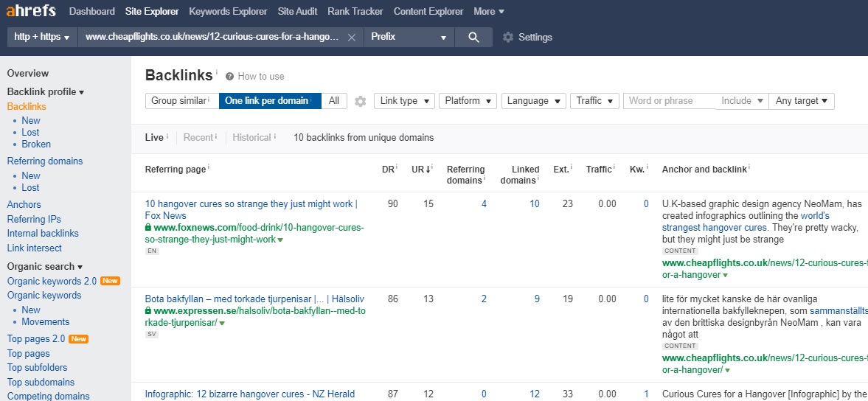The height and width of the screenshot is (401, 868).
Task: Open the Link type filter dropdown
Action: coord(405,101)
